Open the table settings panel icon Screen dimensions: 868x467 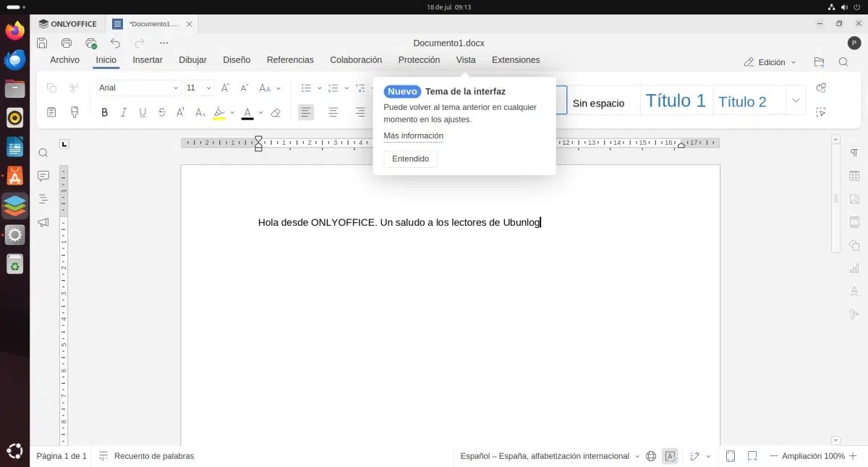[x=854, y=176]
